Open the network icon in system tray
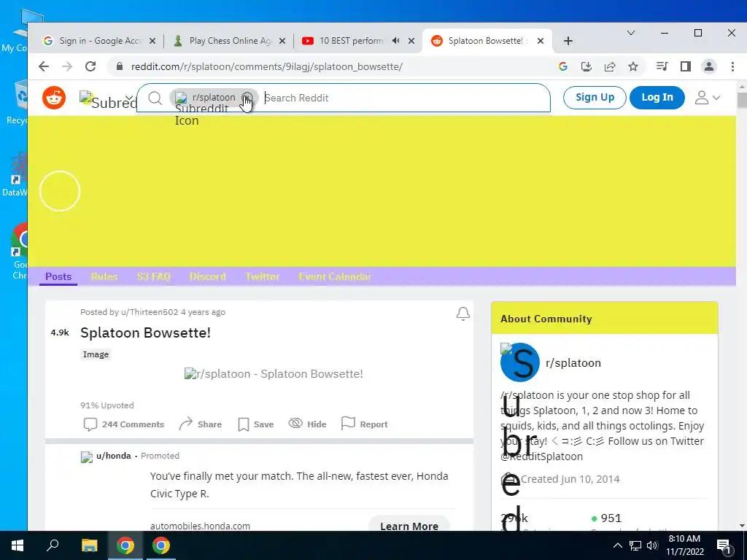Screen dimensions: 747x560 click(x=635, y=545)
